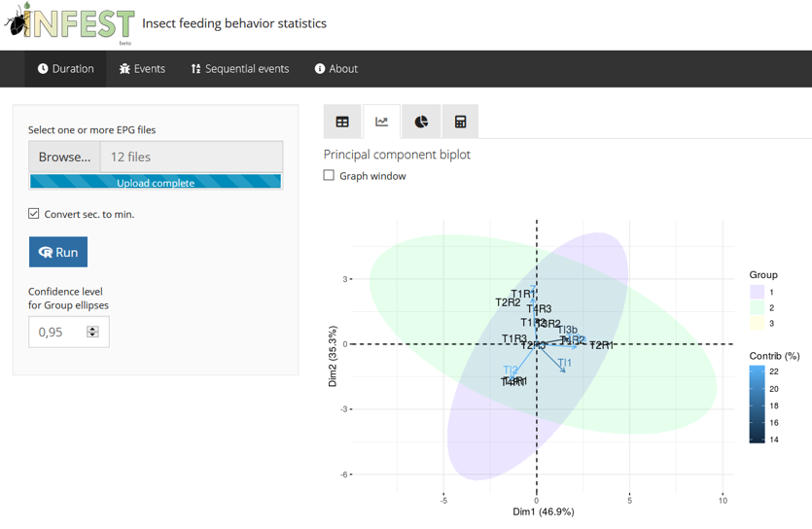The height and width of the screenshot is (529, 812).
Task: Click the clock icon beside Duration
Action: click(x=43, y=68)
